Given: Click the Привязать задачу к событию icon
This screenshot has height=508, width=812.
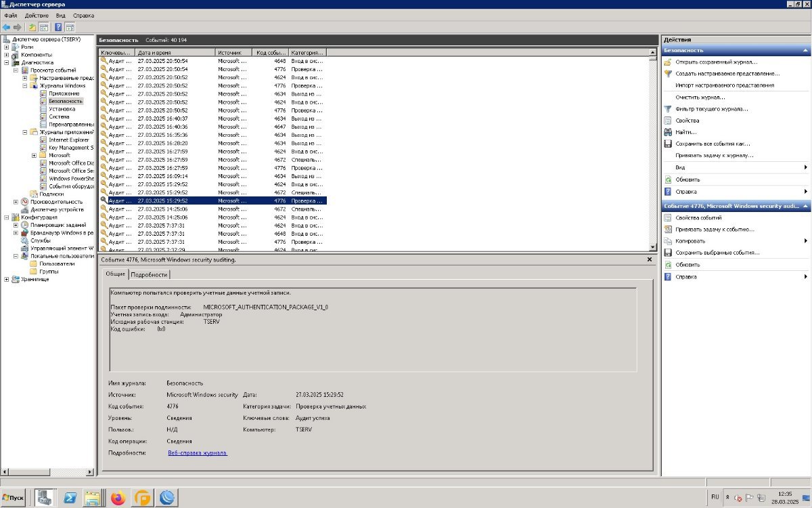Looking at the screenshot, I should tap(668, 229).
